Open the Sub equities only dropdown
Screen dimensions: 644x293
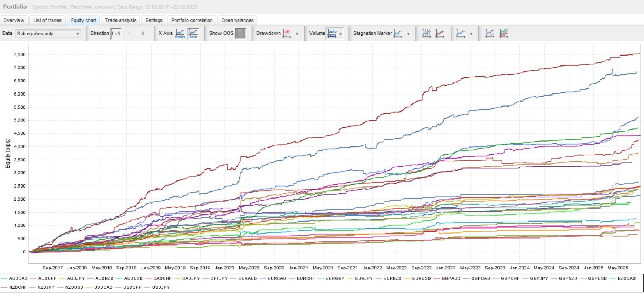click(x=48, y=34)
